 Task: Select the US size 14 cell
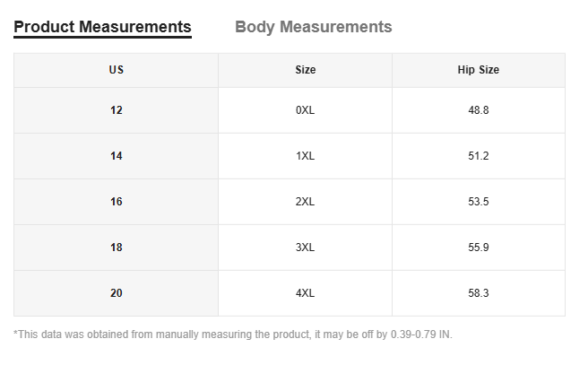click(117, 156)
